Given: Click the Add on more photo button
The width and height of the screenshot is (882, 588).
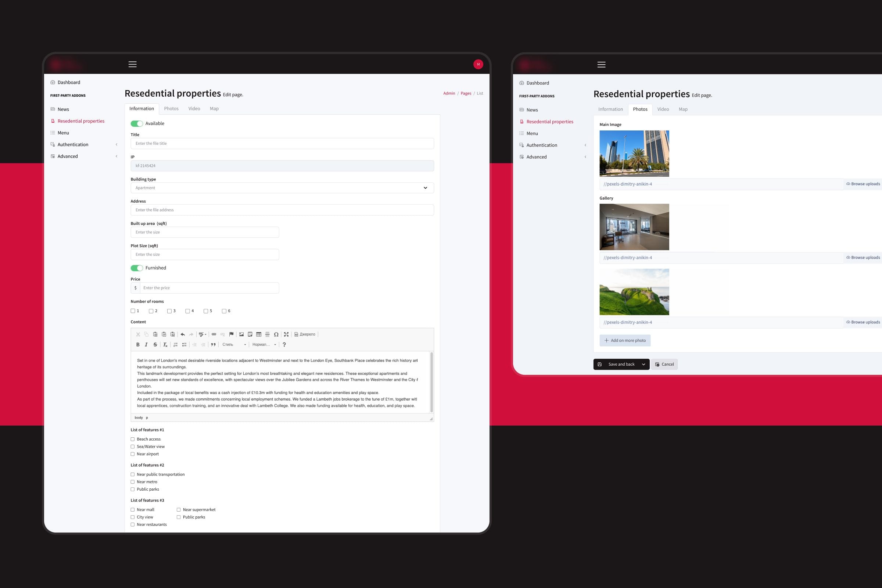Looking at the screenshot, I should [x=625, y=341].
